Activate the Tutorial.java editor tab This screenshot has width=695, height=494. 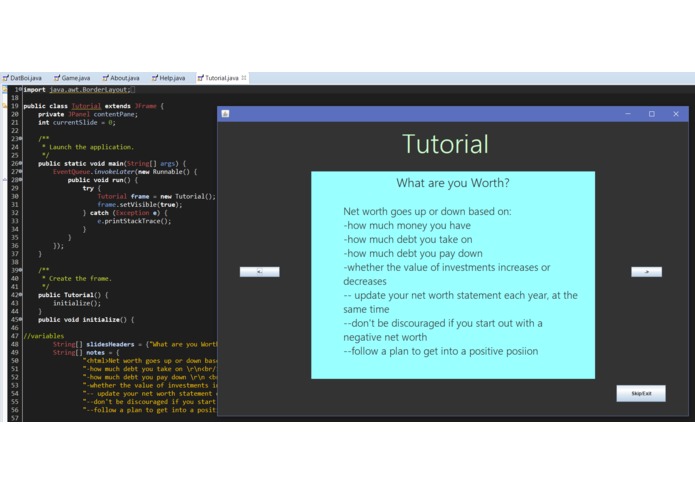click(222, 78)
